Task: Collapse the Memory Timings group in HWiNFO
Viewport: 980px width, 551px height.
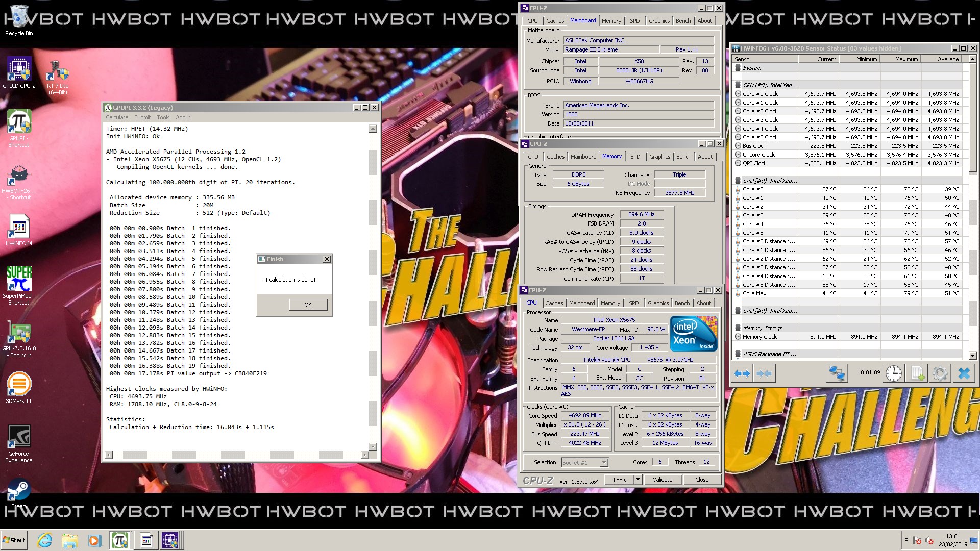Action: tap(738, 328)
